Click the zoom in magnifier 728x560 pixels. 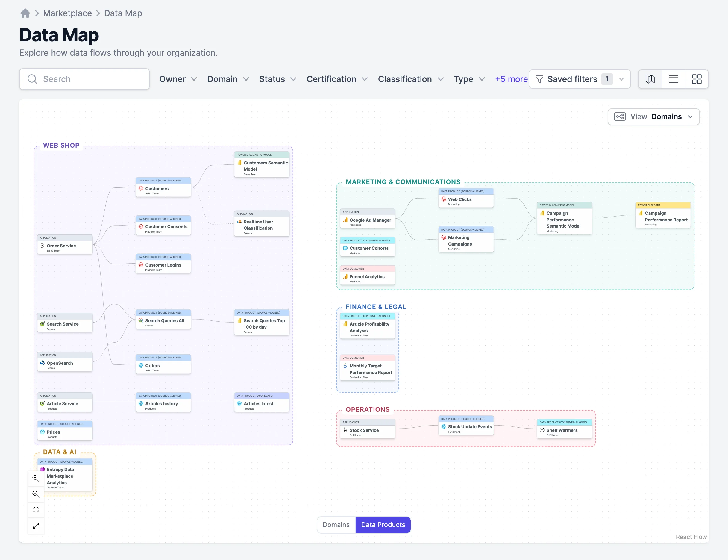pos(36,478)
